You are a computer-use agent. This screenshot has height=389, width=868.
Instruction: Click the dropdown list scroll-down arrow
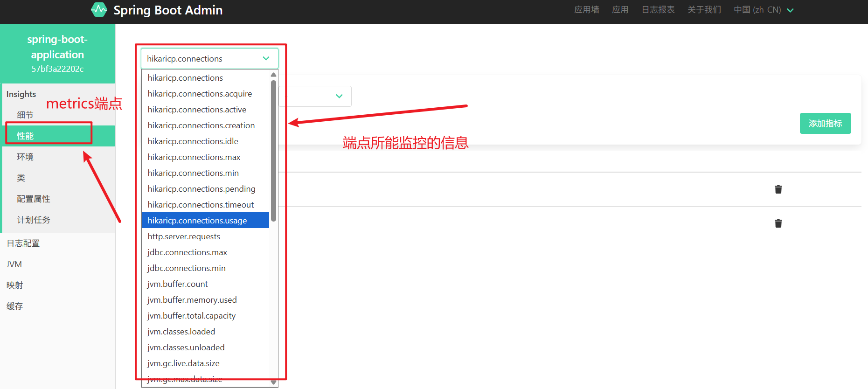[273, 382]
